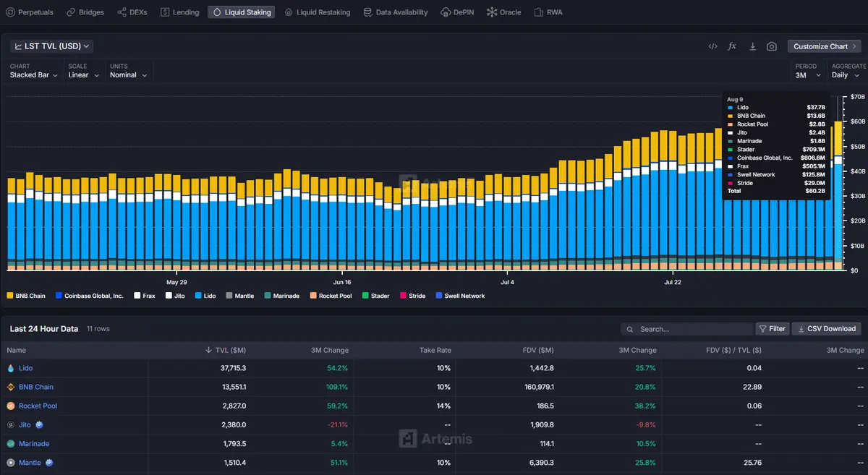Sort by the Take Rate column

click(x=435, y=350)
